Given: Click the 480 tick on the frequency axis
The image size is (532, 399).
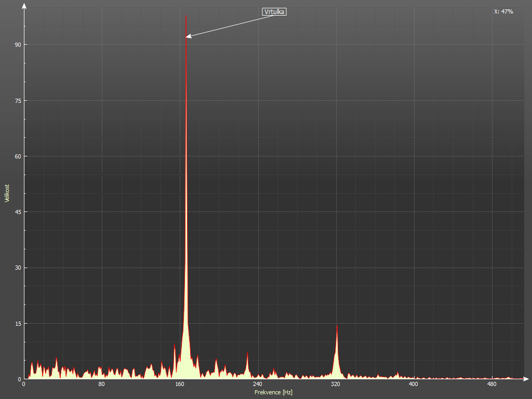Looking at the screenshot, I should 491,384.
